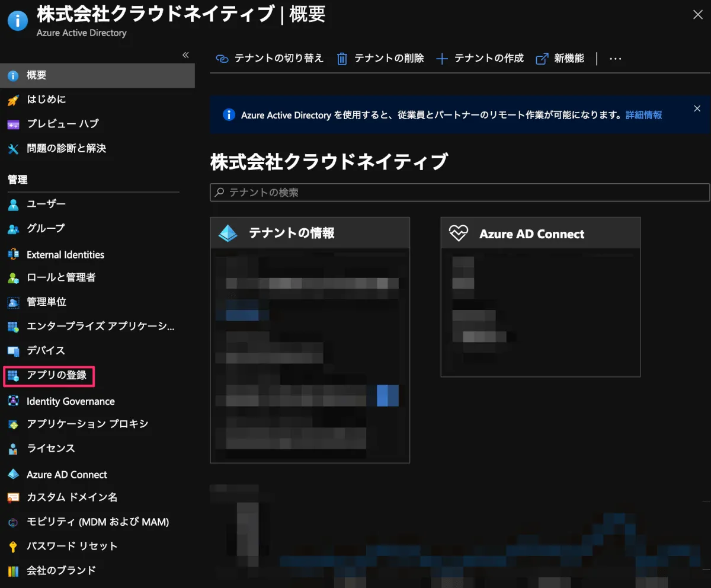Screen dimensions: 711x588
Task: Click the ロールと管理者 icon
Action: pyautogui.click(x=13, y=278)
